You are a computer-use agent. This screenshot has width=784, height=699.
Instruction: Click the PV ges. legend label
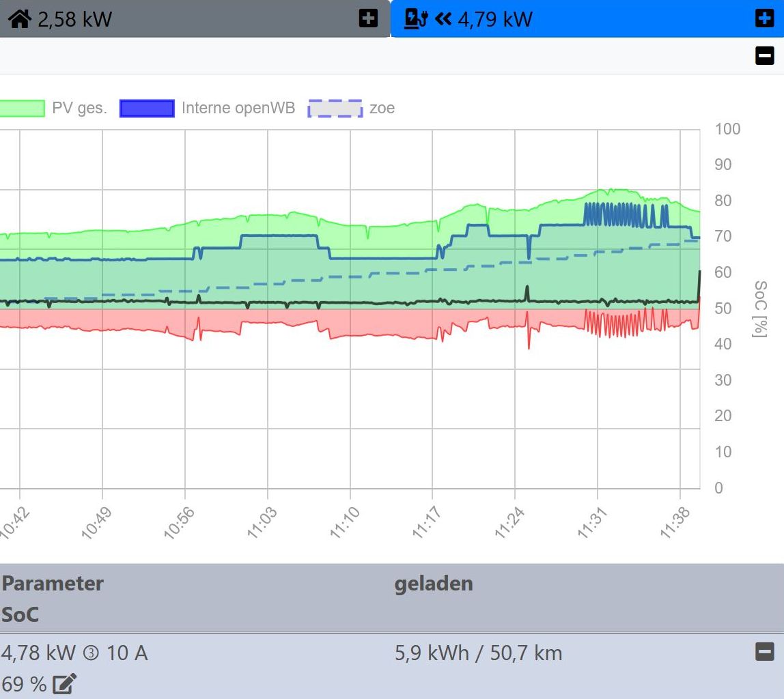(x=79, y=109)
